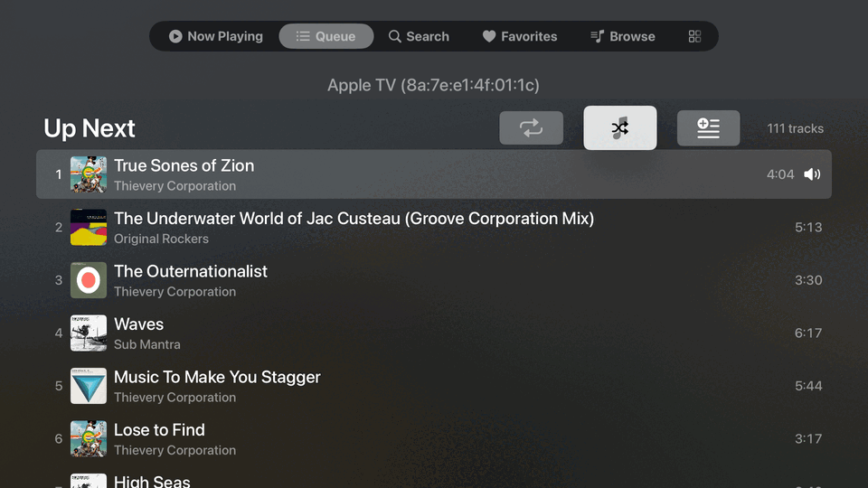Click the Lose to Find album thumbnail
Image resolution: width=868 pixels, height=488 pixels.
click(x=89, y=439)
